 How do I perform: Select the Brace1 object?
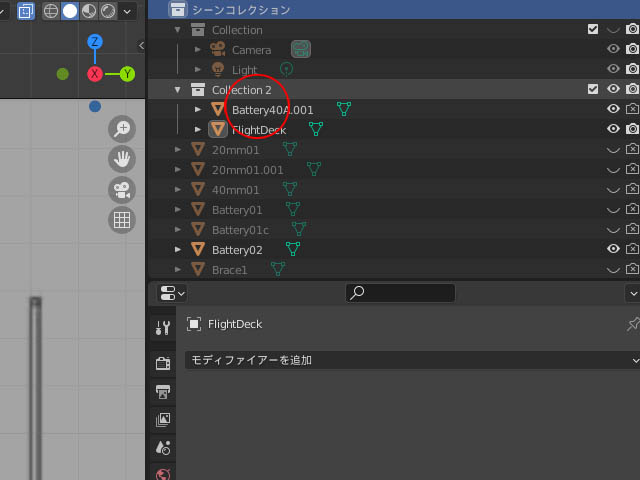229,270
